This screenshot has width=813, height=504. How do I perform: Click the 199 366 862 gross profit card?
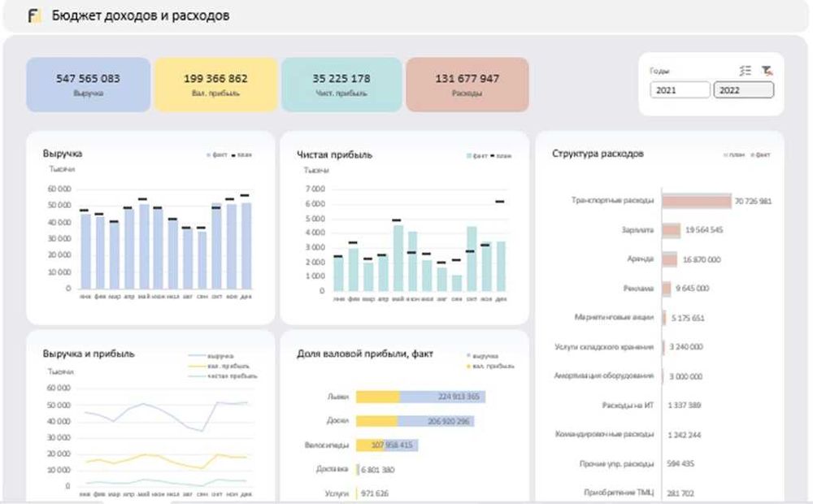215,85
